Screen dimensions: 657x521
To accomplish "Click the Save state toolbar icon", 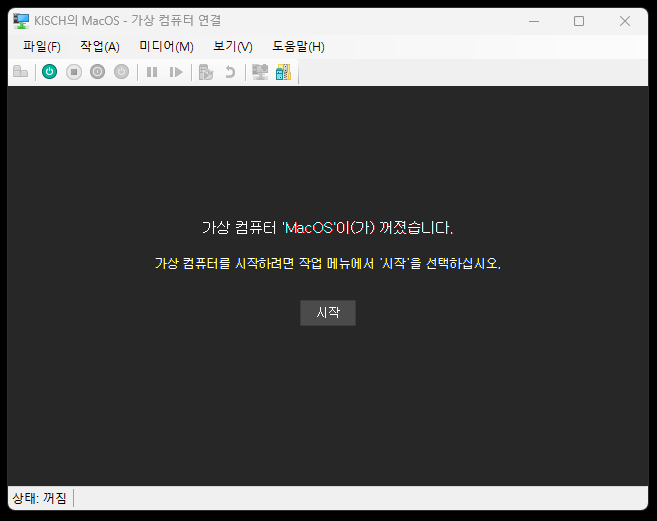I will [122, 72].
